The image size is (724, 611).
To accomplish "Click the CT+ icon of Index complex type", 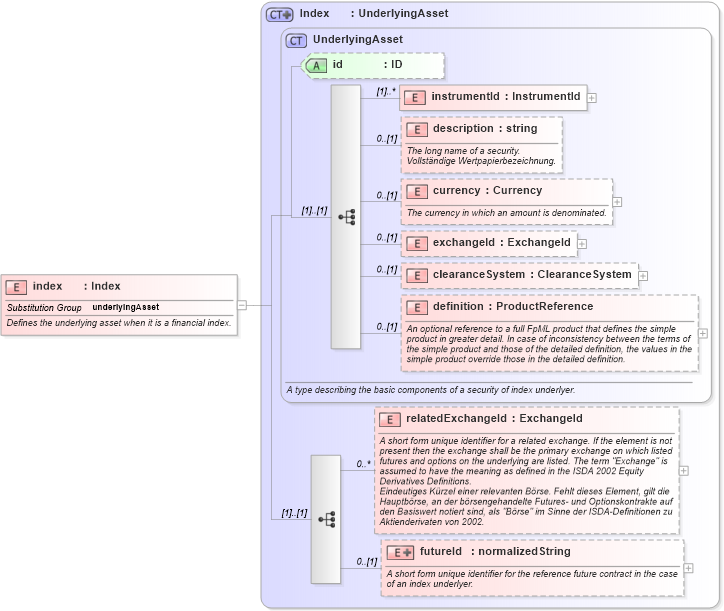I will click(279, 15).
